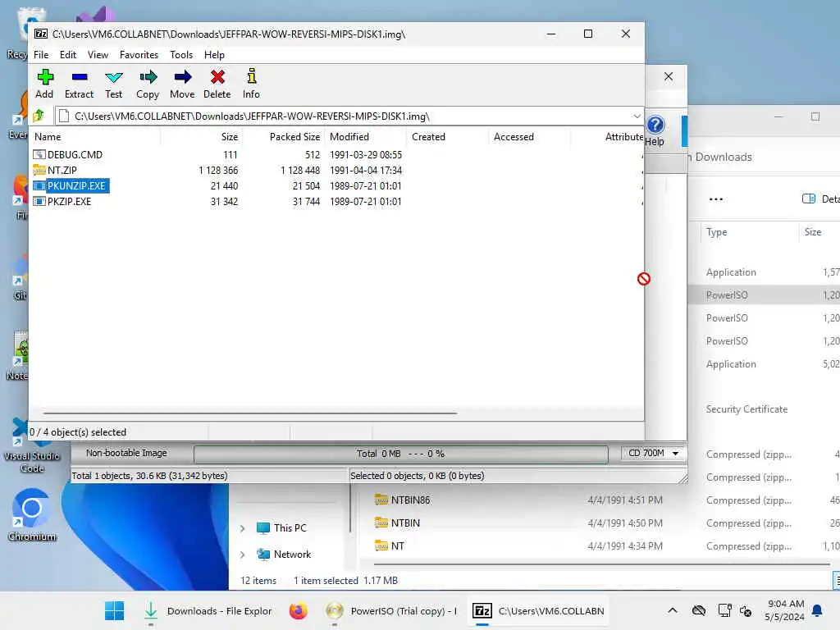Click the Windows Start button
840x630 pixels.
(114, 610)
